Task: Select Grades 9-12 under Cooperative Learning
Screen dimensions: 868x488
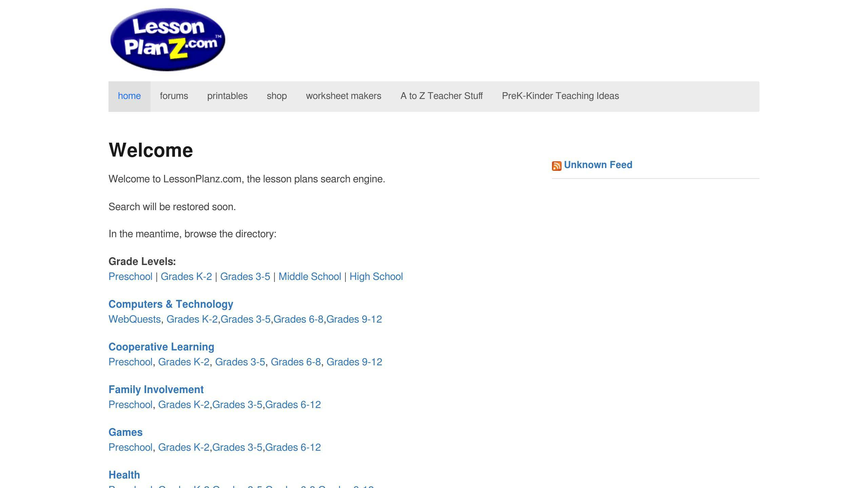Action: [354, 362]
